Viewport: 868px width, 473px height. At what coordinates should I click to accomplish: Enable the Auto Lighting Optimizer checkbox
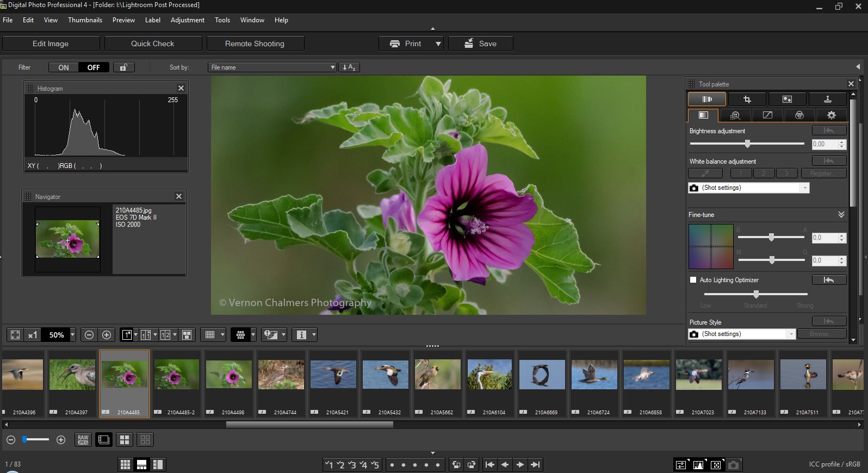(x=693, y=280)
